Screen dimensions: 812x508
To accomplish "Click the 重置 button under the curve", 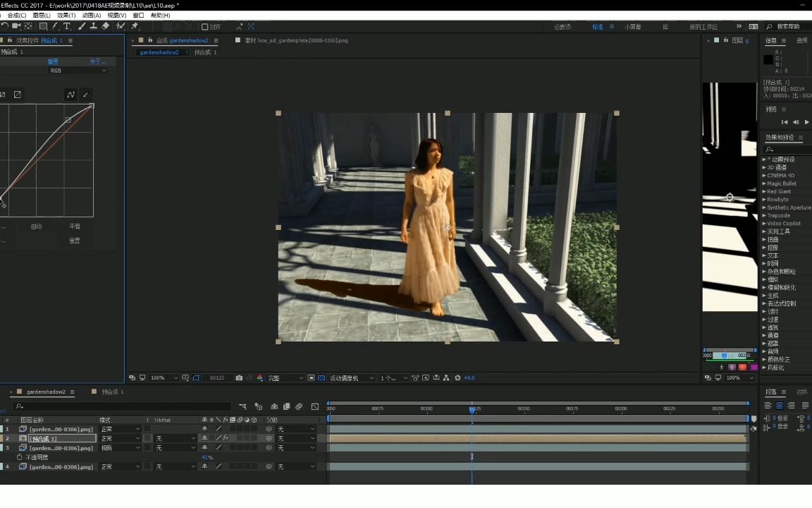I will pyautogui.click(x=75, y=241).
